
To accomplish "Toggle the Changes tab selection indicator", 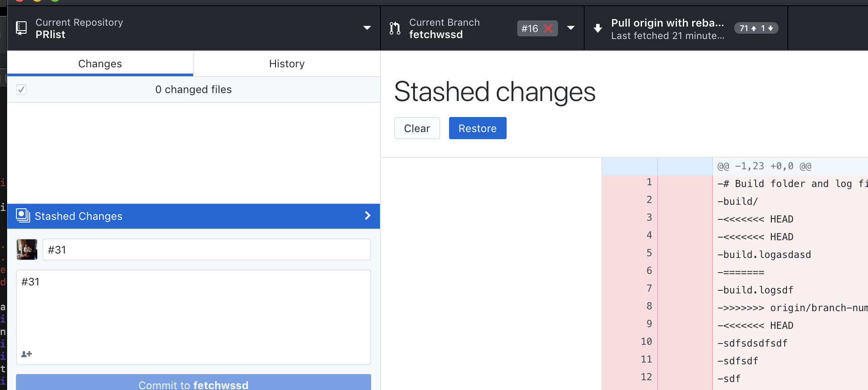I will [x=100, y=75].
